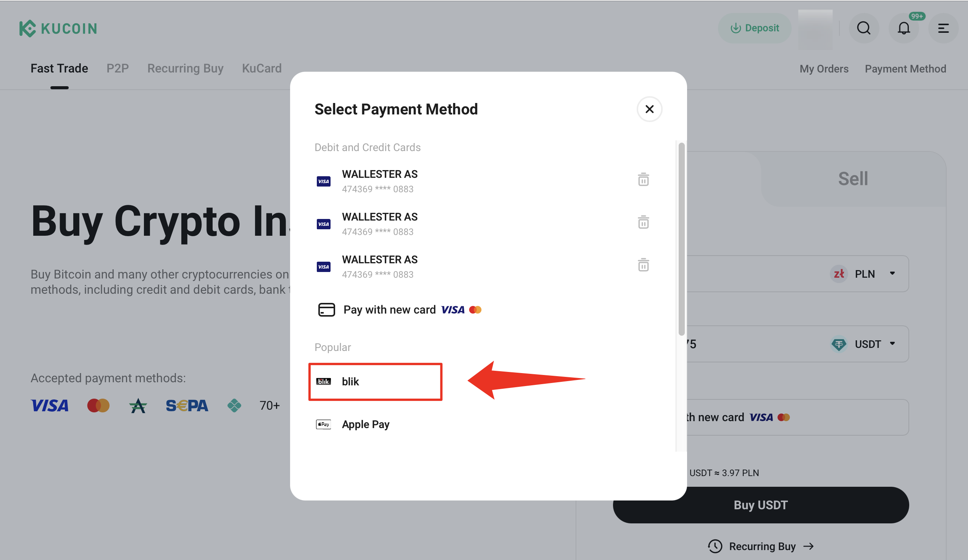Click the 99+ notification badge

[x=916, y=16]
